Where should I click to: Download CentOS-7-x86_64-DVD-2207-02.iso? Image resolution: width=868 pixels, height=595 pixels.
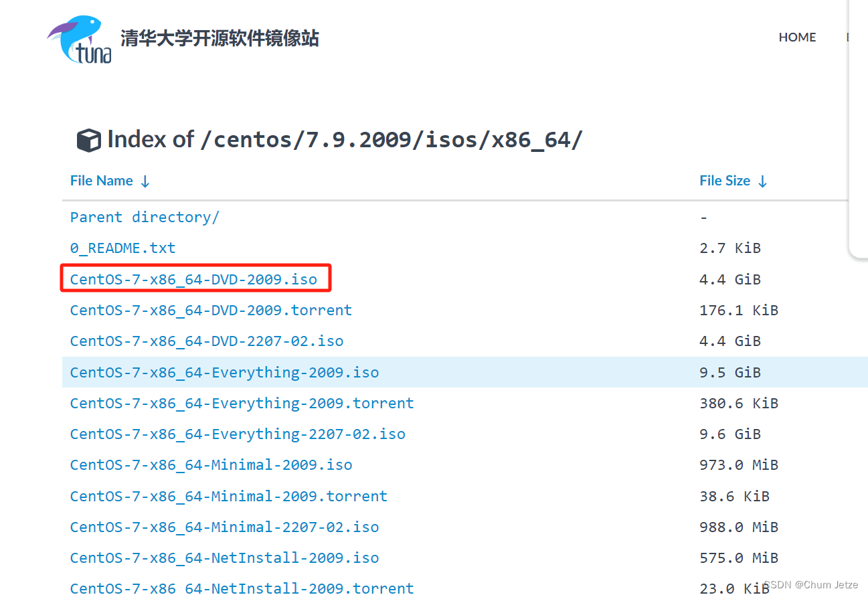(207, 341)
